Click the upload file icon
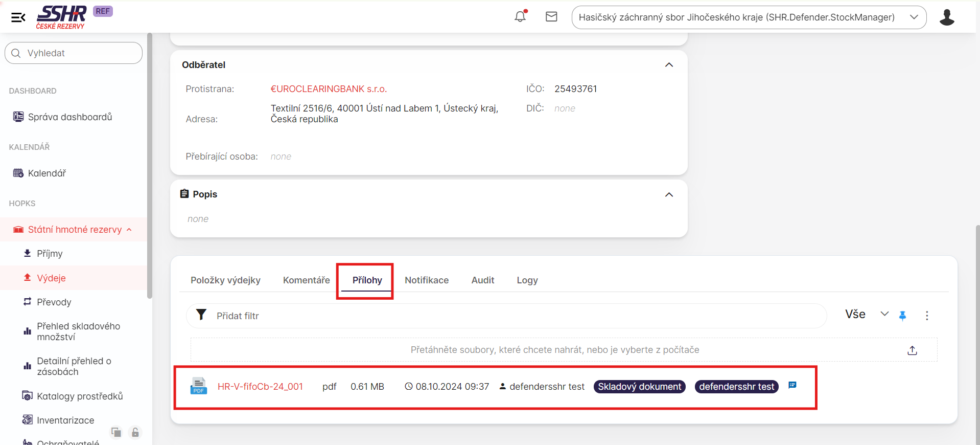The image size is (980, 445). [x=912, y=350]
